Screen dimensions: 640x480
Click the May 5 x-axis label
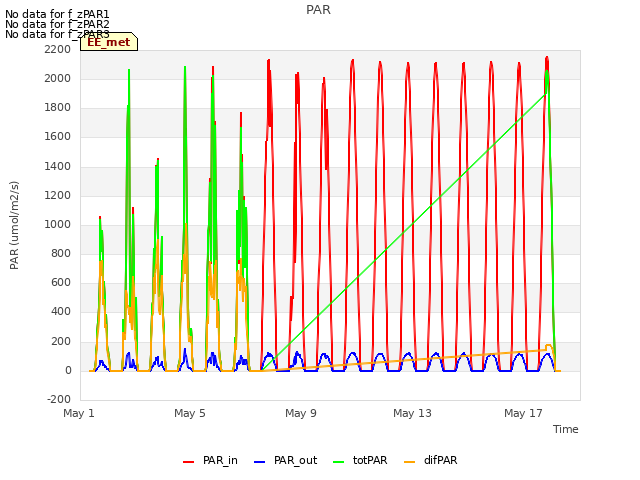tap(190, 413)
